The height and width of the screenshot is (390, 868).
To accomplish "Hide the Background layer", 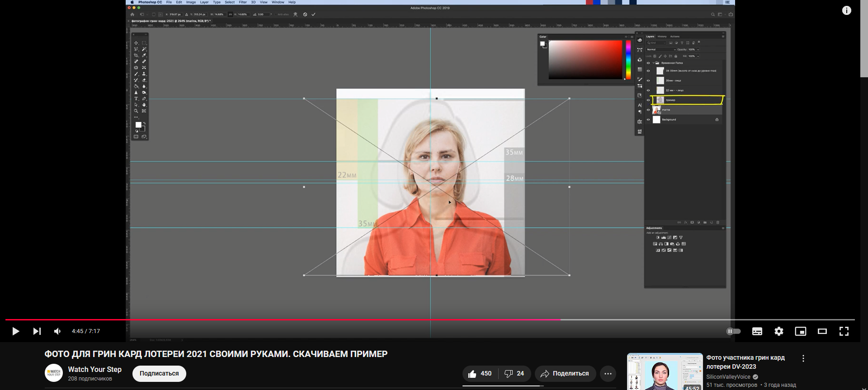I will coord(648,120).
